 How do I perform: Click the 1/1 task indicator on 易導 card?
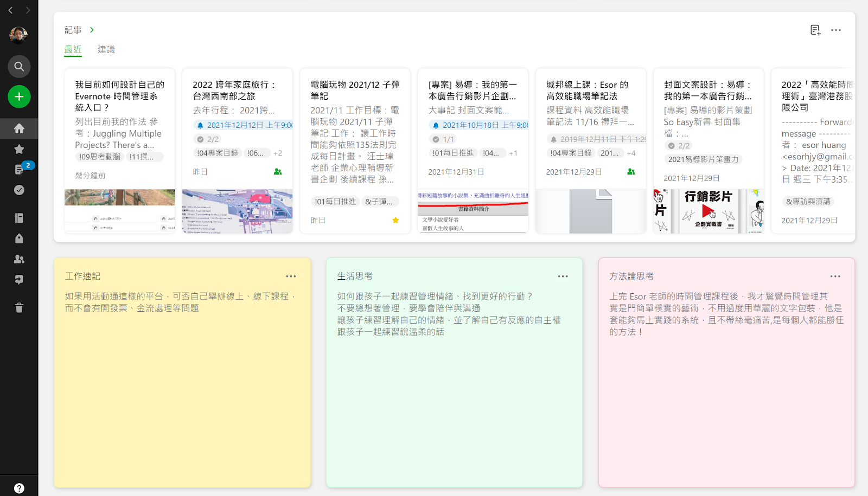pos(443,139)
